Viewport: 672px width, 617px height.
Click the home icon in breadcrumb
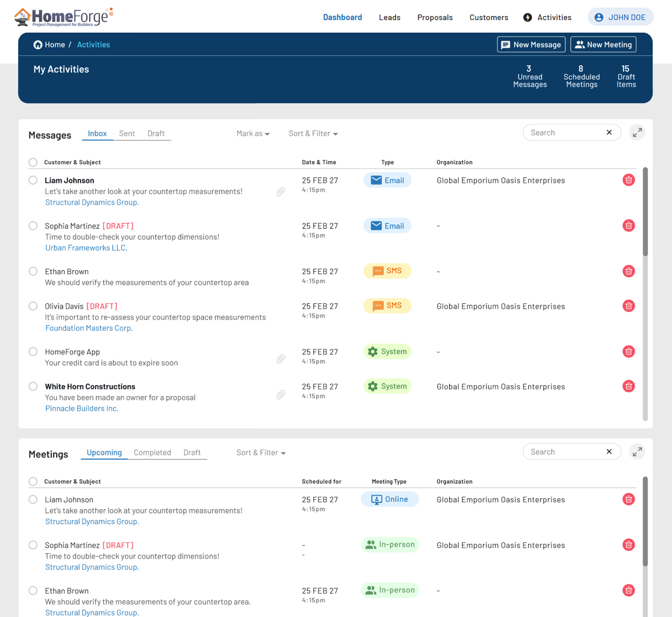pyautogui.click(x=38, y=45)
